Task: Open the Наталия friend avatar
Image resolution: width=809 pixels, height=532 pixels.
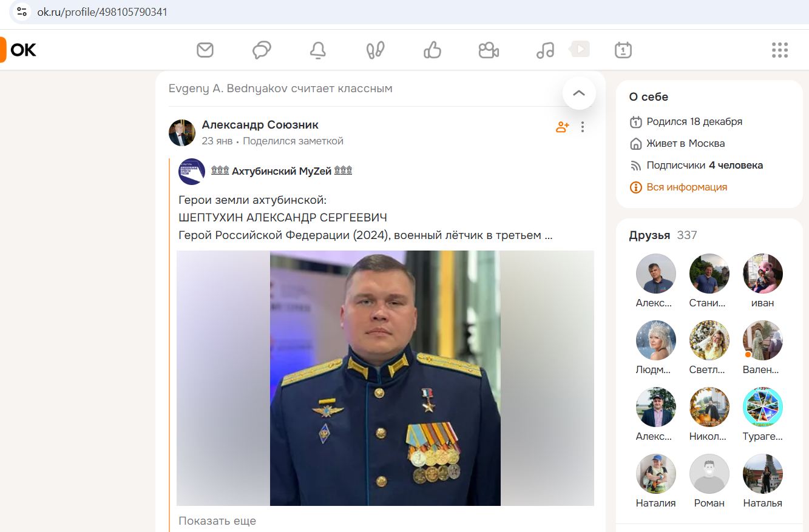Action: (655, 474)
